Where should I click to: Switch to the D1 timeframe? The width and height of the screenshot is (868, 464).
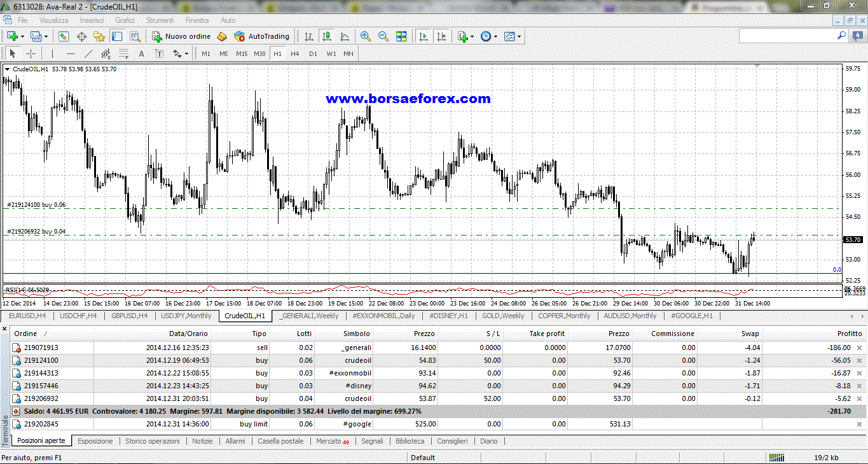tap(313, 54)
